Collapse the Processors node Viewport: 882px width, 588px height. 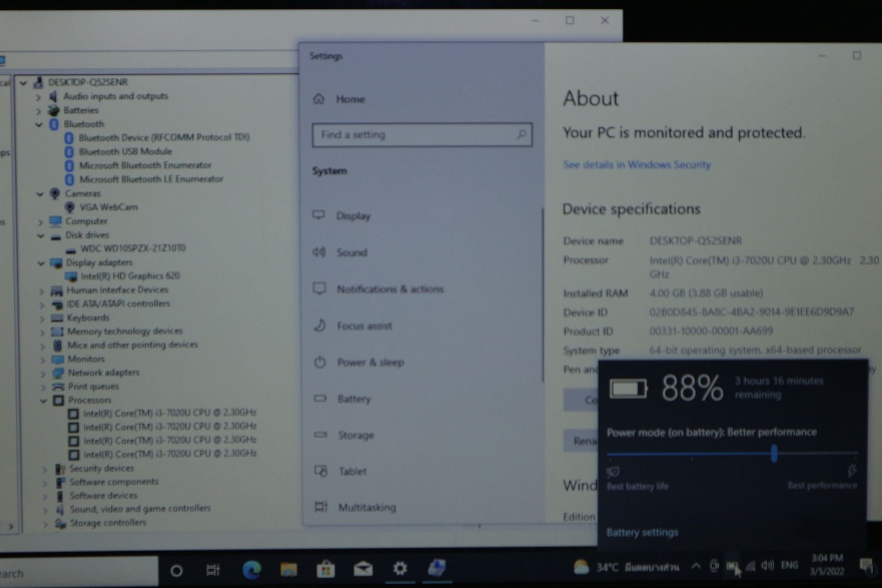click(43, 401)
